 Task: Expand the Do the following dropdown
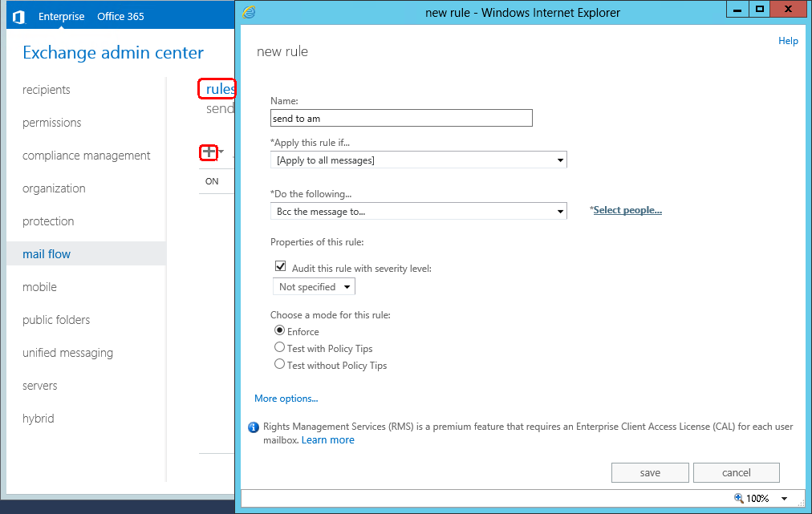coord(418,211)
